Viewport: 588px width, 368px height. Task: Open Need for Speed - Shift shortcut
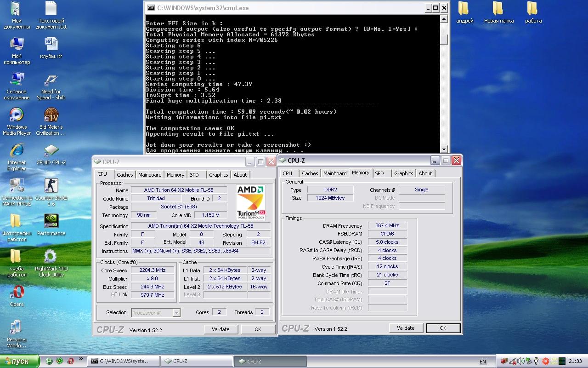point(51,86)
